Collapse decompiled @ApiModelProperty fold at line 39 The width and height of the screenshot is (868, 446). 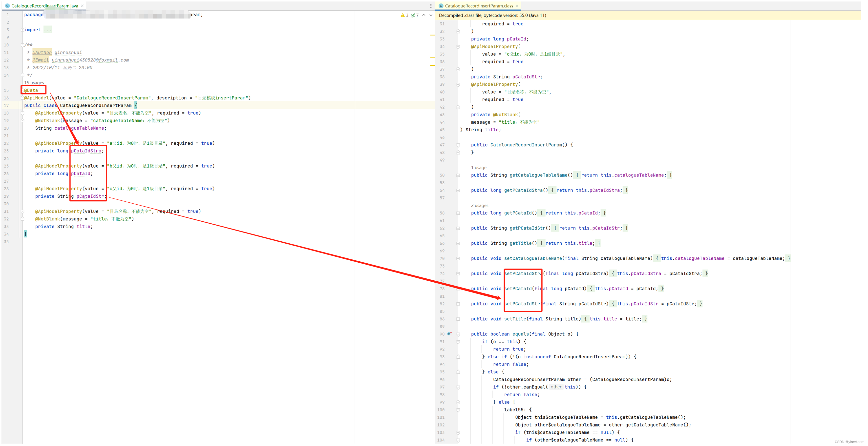pos(458,84)
